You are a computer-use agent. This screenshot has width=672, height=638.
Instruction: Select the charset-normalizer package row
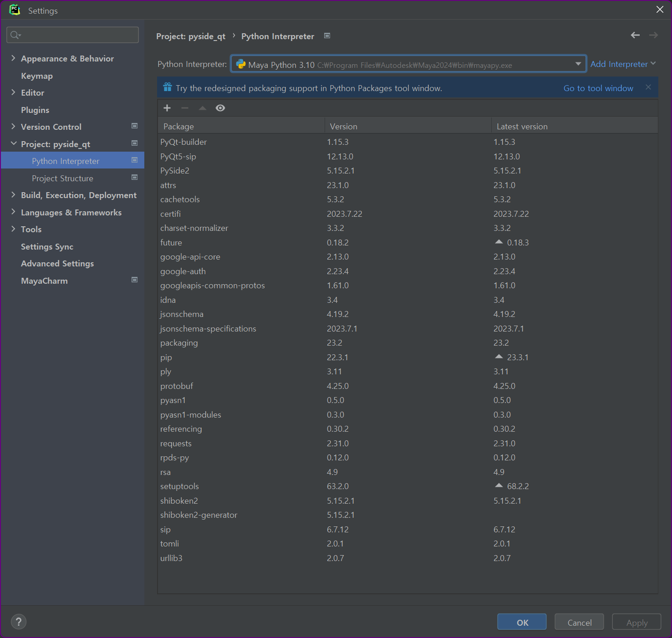click(x=407, y=228)
